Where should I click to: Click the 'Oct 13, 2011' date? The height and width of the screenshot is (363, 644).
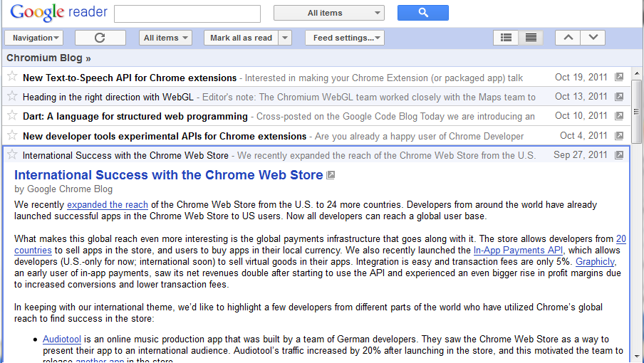(x=581, y=96)
